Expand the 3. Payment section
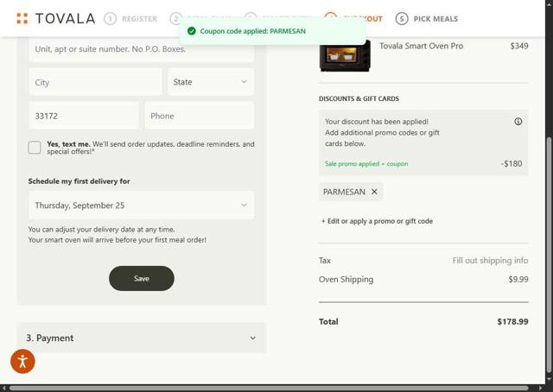This screenshot has height=392, width=553. tap(141, 338)
